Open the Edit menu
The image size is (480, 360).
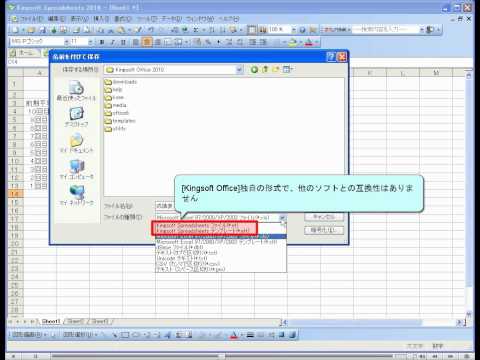click(x=56, y=19)
